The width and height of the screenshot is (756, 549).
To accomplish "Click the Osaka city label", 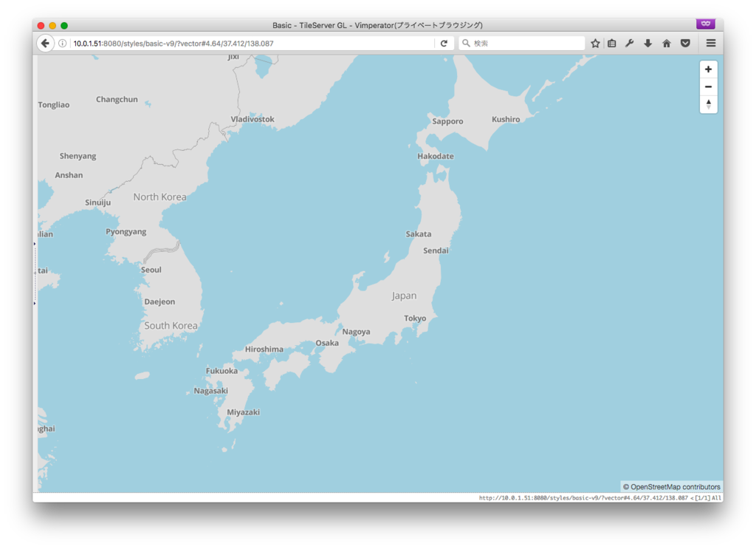I will [x=327, y=343].
